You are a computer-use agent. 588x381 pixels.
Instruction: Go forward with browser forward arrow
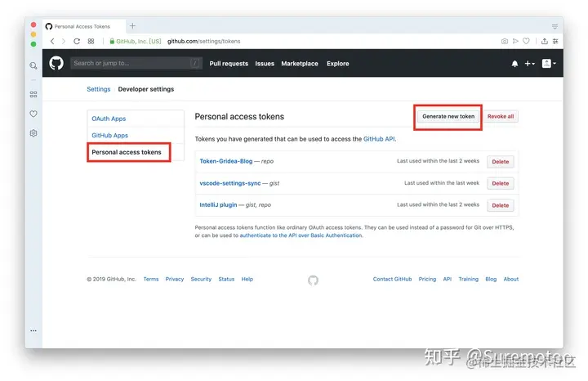tap(64, 42)
